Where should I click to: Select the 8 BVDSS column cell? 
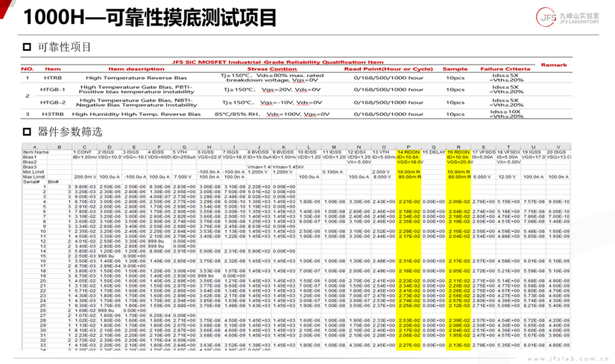pyautogui.click(x=258, y=152)
